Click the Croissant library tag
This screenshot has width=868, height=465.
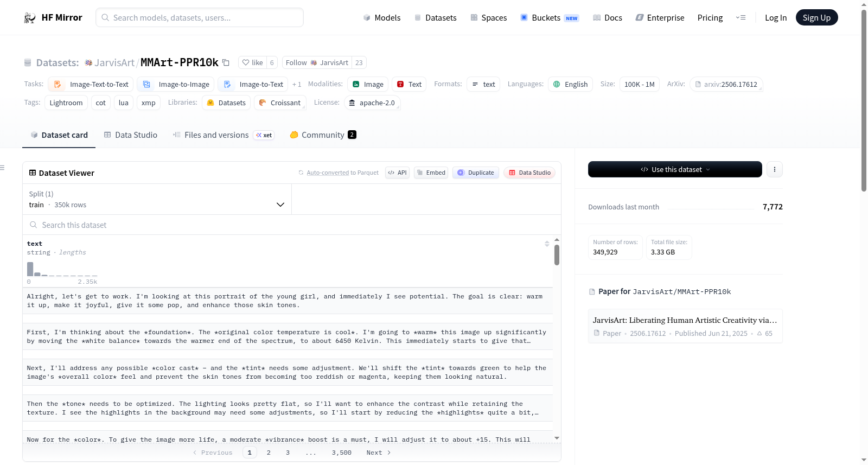click(x=280, y=103)
